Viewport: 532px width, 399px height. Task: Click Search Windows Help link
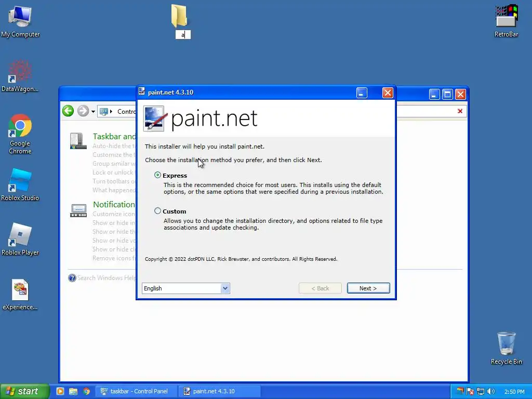click(x=107, y=278)
